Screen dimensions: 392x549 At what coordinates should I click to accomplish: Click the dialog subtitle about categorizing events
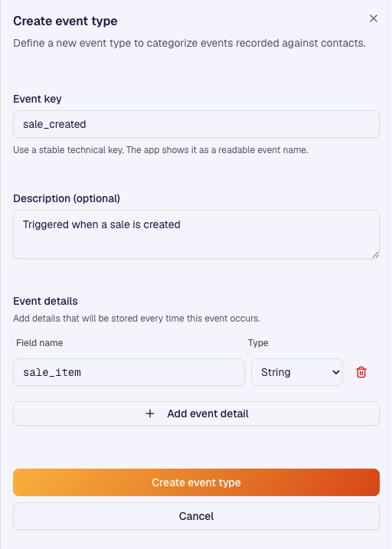(189, 44)
